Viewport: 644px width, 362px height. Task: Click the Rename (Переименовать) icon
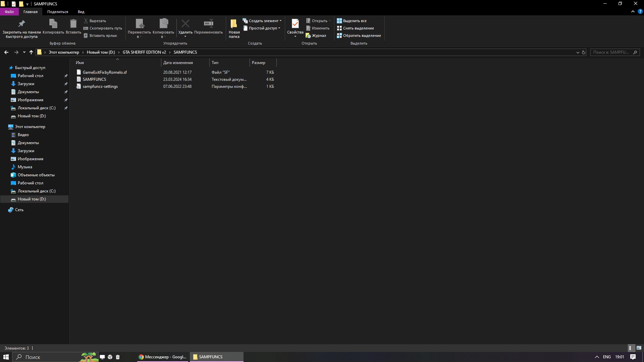pos(208,24)
